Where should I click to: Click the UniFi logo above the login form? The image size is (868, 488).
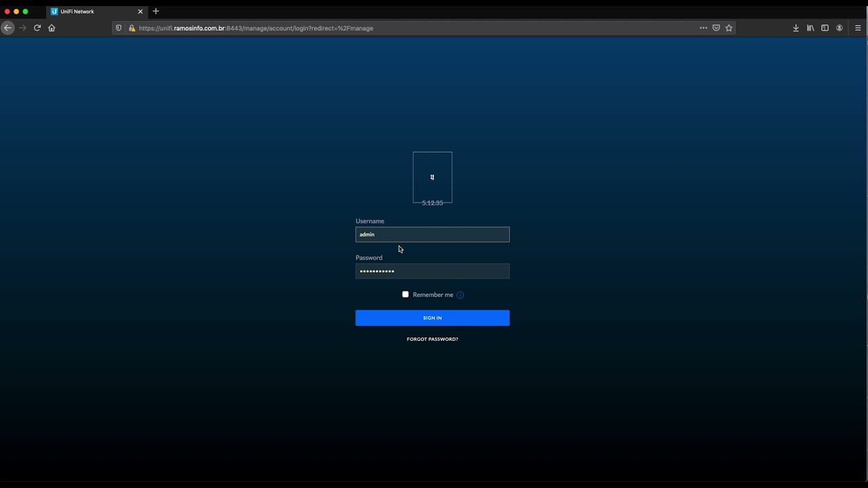(x=433, y=177)
